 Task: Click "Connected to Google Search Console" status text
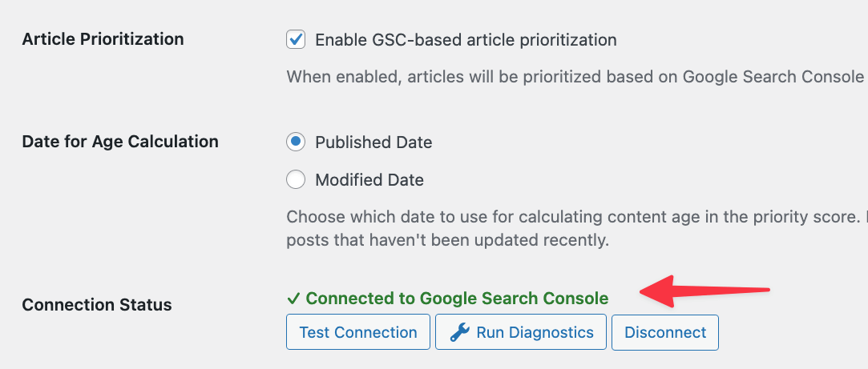pos(457,299)
